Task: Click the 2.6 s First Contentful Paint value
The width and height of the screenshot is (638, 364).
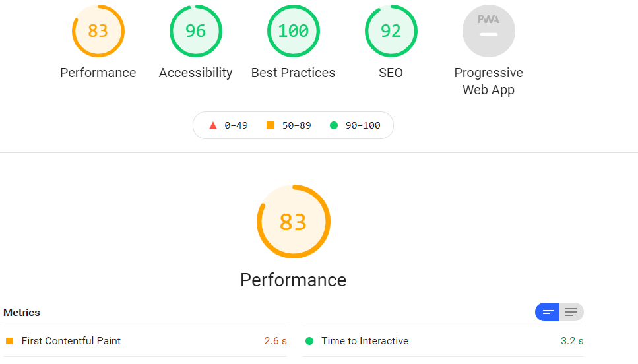Action: click(276, 341)
